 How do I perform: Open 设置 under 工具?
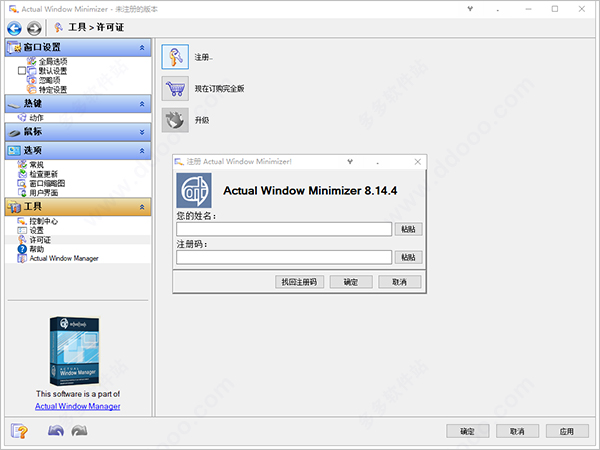point(36,230)
